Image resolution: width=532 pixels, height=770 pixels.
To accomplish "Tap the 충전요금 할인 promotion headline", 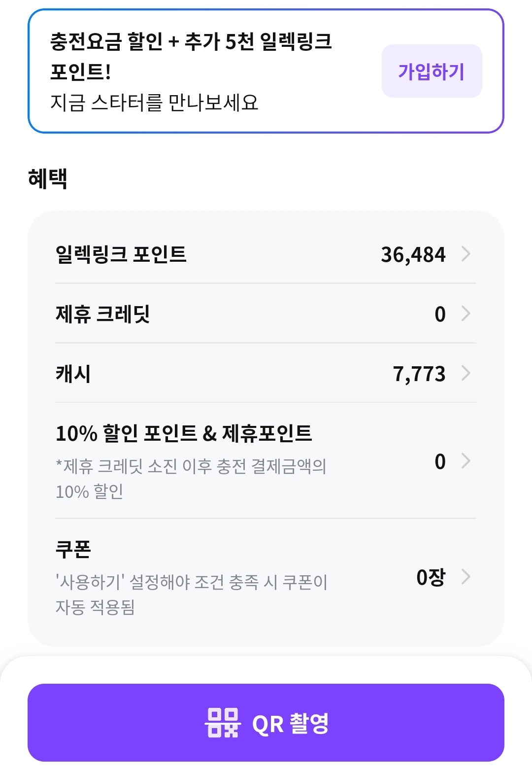I will [191, 56].
